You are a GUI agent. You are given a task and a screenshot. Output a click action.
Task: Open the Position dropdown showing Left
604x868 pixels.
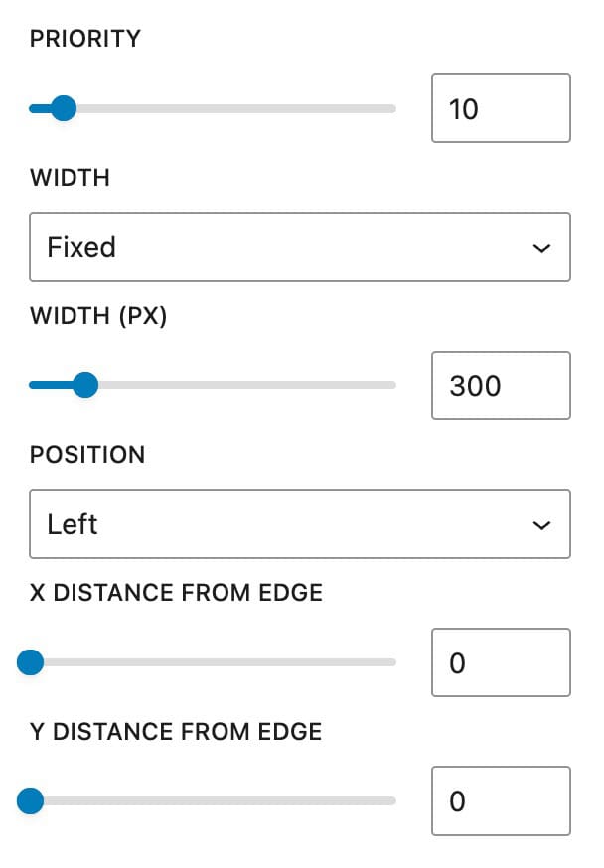(300, 524)
